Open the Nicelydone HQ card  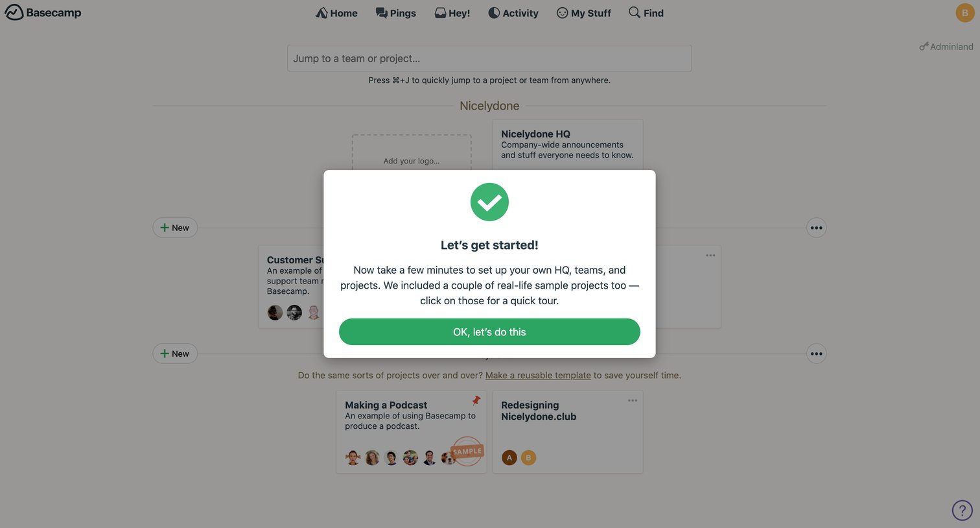click(568, 145)
